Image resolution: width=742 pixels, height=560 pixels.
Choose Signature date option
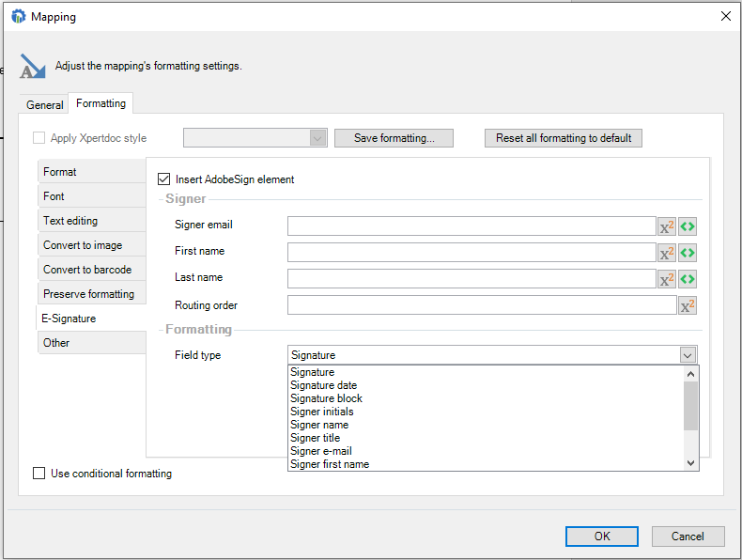[486, 385]
